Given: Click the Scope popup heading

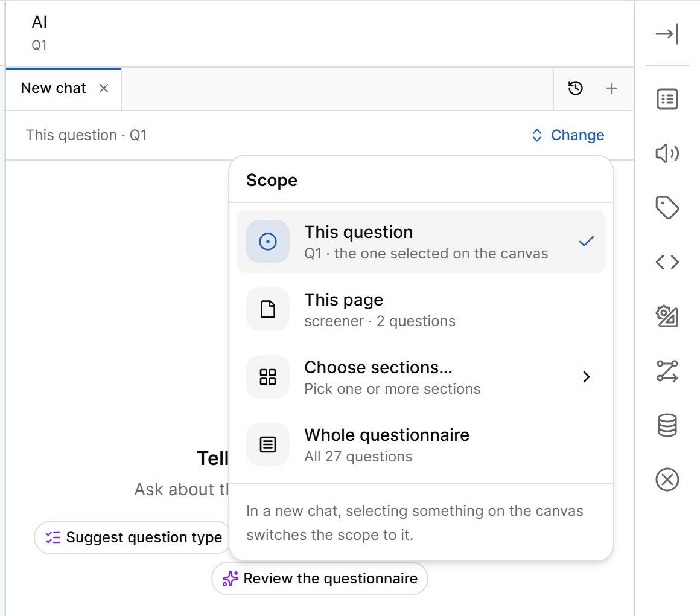Looking at the screenshot, I should click(x=272, y=180).
